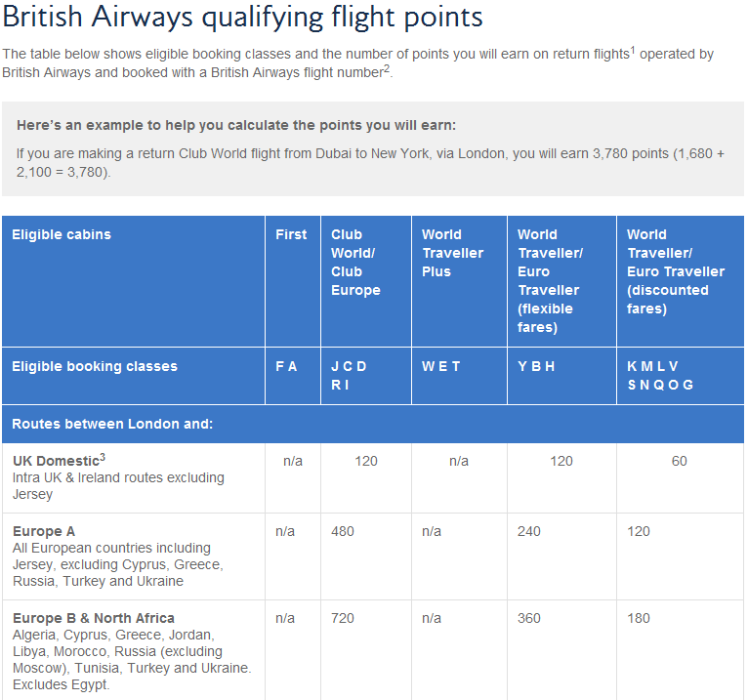Select the "Eligible cabins" header cell
Image resolution: width=748 pixels, height=700 pixels.
pyautogui.click(x=62, y=234)
